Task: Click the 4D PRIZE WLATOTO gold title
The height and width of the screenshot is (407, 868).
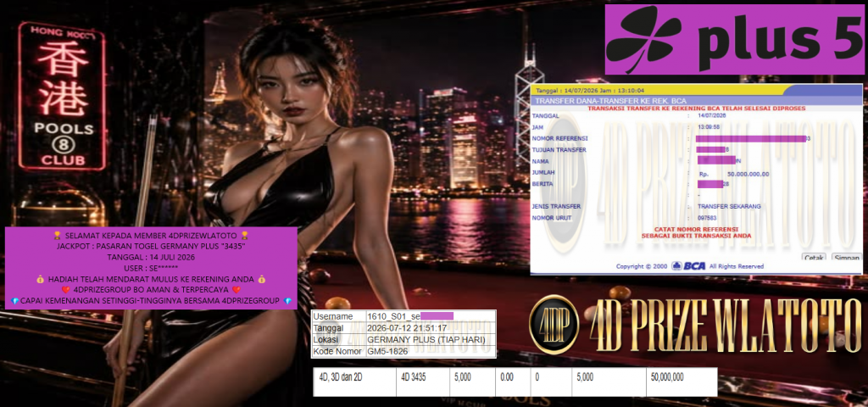Action: (x=725, y=325)
